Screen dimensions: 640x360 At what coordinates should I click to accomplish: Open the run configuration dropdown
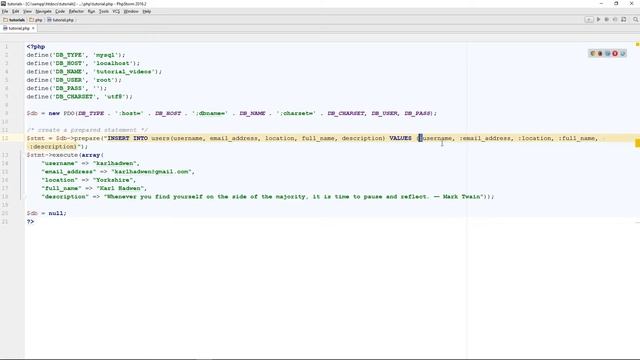pyautogui.click(x=589, y=20)
